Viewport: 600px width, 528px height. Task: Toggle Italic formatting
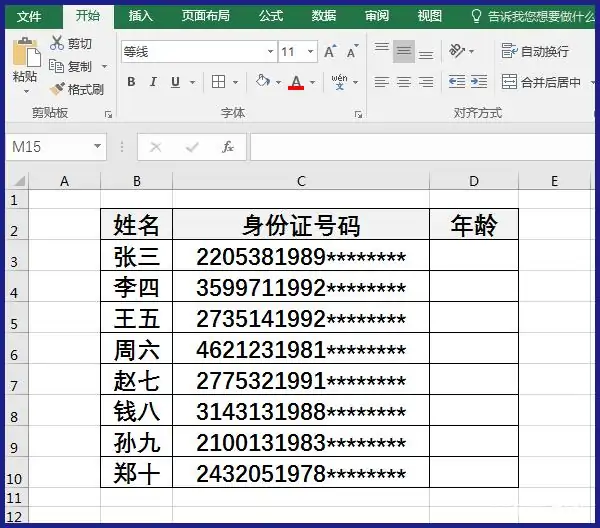pos(153,81)
